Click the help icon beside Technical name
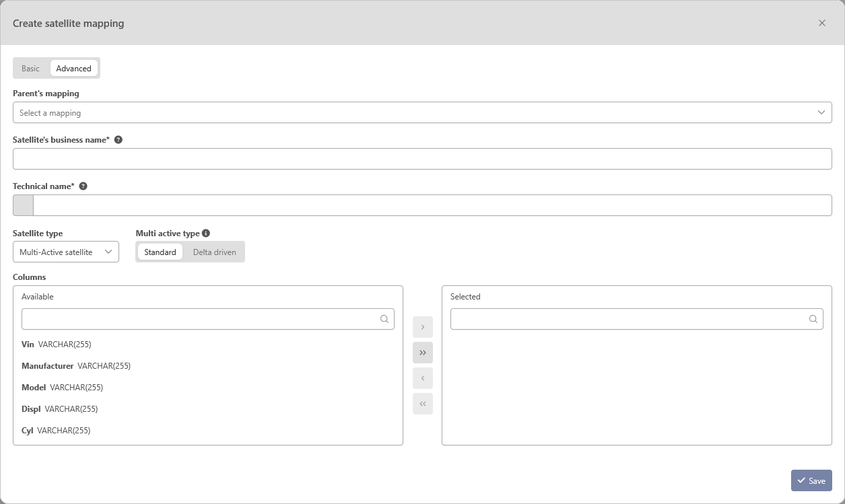Screen dimensions: 845x504 83,186
